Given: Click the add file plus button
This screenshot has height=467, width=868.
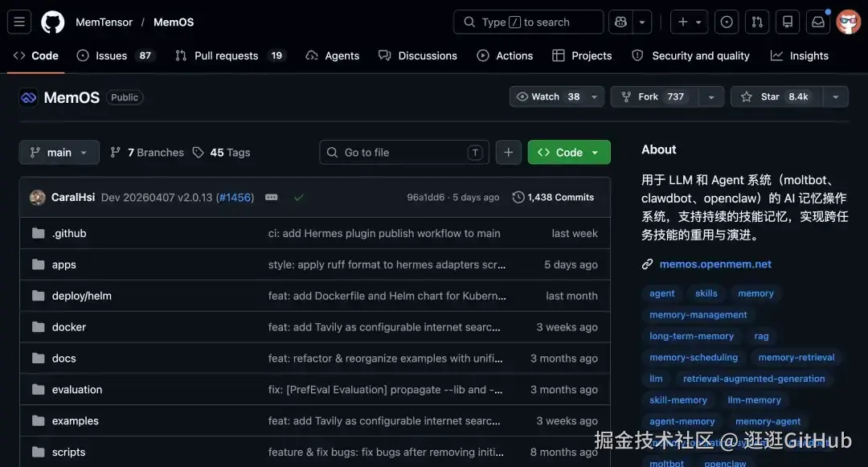Looking at the screenshot, I should point(508,152).
